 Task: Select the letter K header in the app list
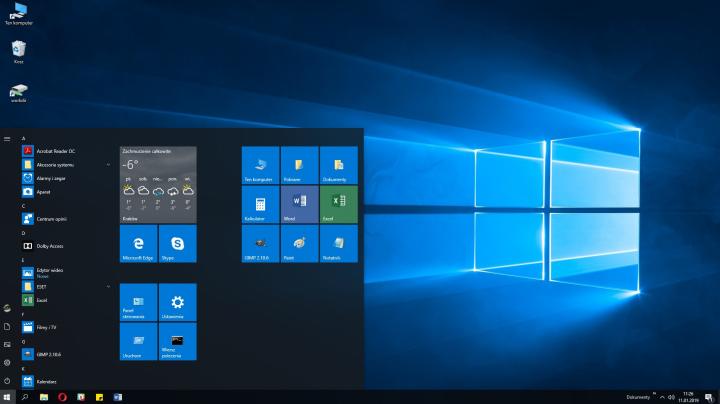tap(23, 369)
